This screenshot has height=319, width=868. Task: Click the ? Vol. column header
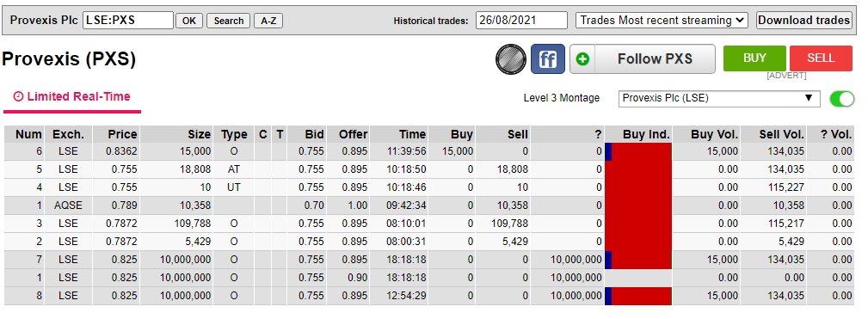point(830,134)
